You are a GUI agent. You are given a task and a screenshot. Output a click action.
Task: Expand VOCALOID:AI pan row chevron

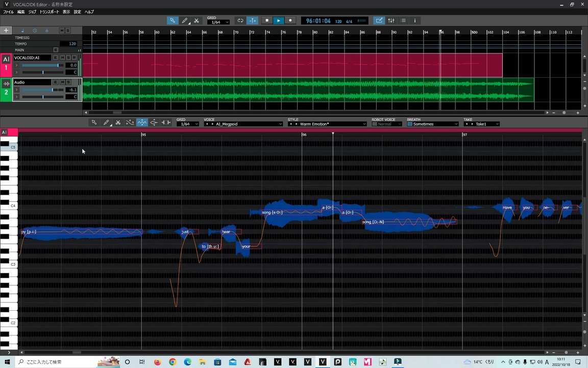tap(16, 72)
